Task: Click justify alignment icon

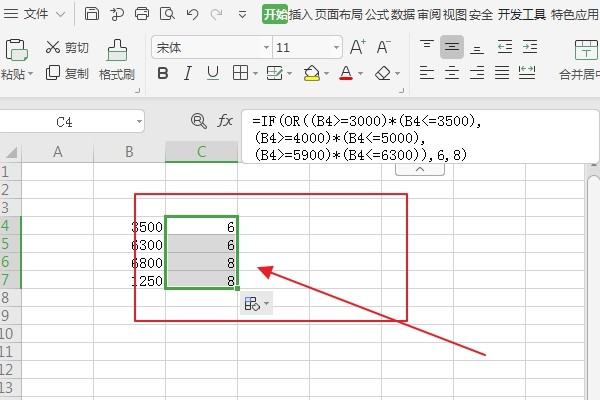Action: (x=502, y=72)
